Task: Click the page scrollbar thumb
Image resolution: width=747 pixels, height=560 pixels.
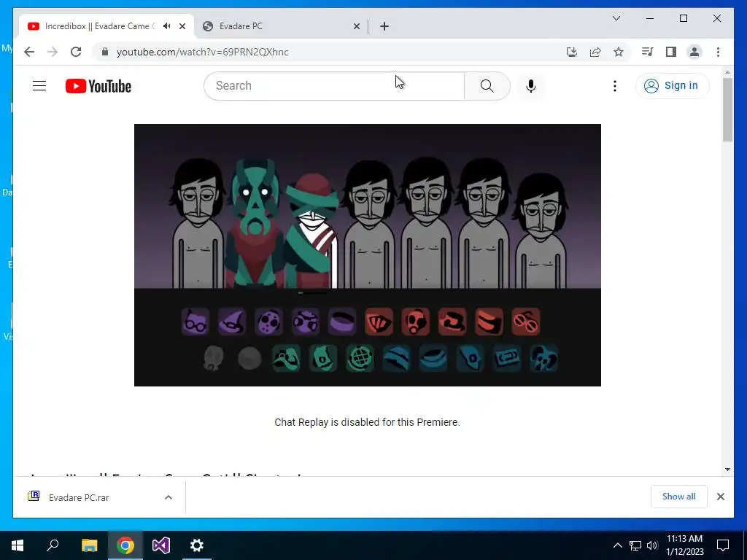Action: click(727, 110)
